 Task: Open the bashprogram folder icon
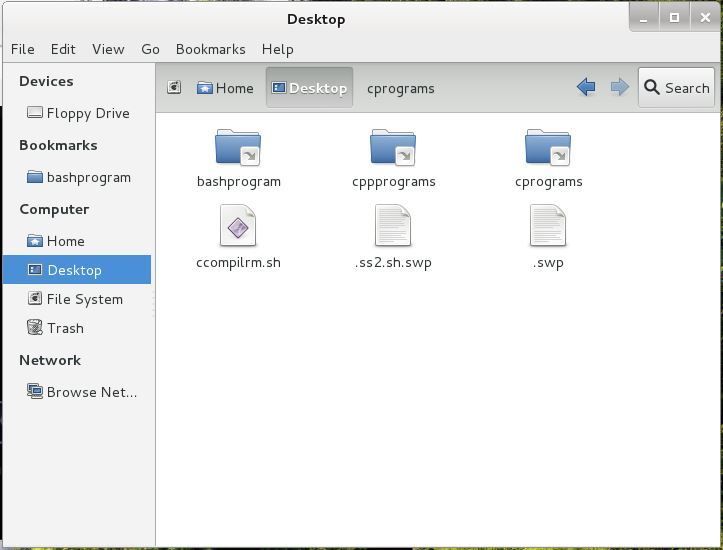coord(238,148)
